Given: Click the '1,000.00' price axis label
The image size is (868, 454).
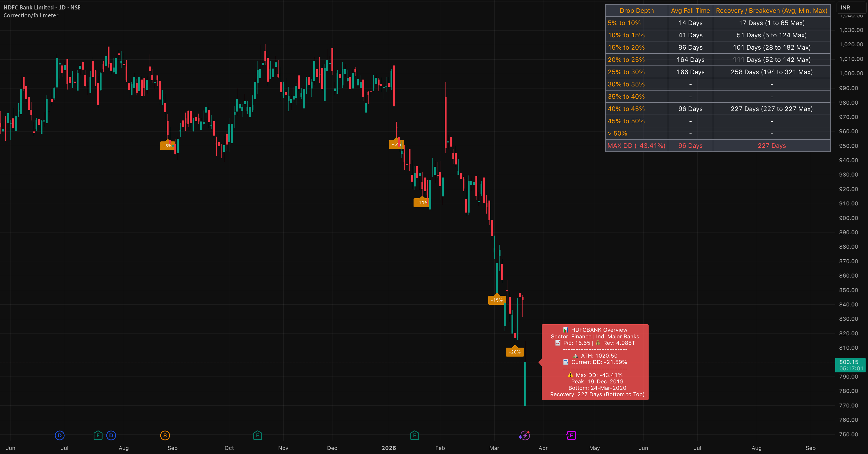Looking at the screenshot, I should coord(851,73).
